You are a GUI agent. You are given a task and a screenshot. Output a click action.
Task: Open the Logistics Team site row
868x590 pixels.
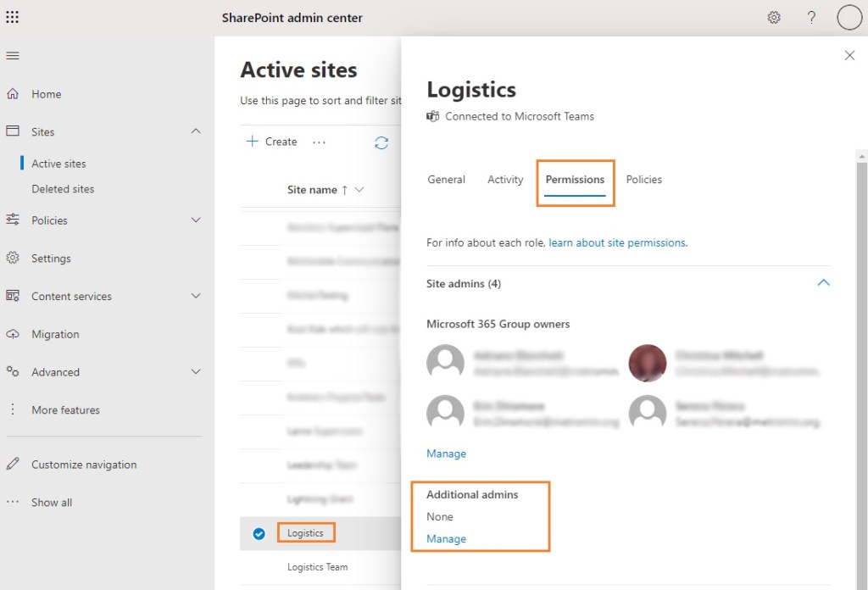tap(317, 567)
